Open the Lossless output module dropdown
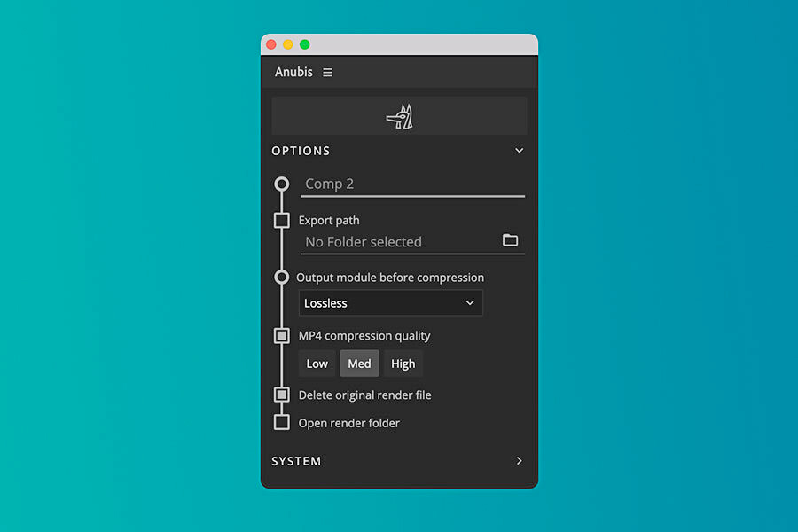The image size is (798, 532). (x=390, y=303)
